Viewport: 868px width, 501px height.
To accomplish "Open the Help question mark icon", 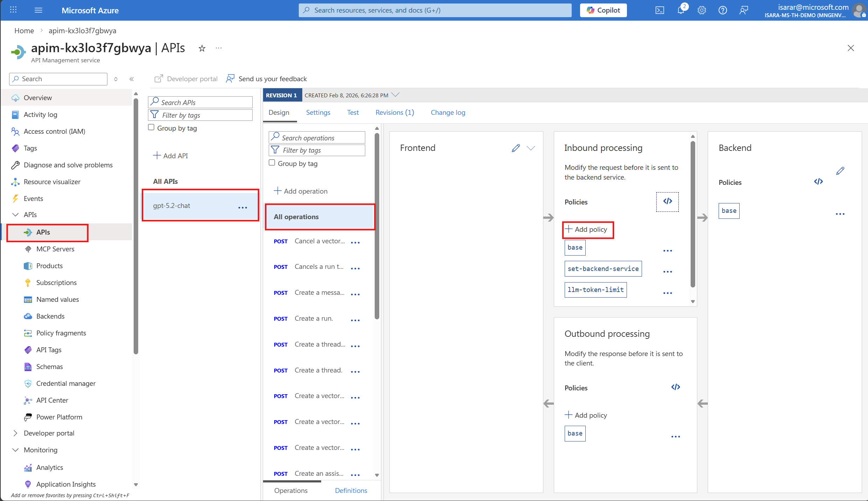I will 722,10.
